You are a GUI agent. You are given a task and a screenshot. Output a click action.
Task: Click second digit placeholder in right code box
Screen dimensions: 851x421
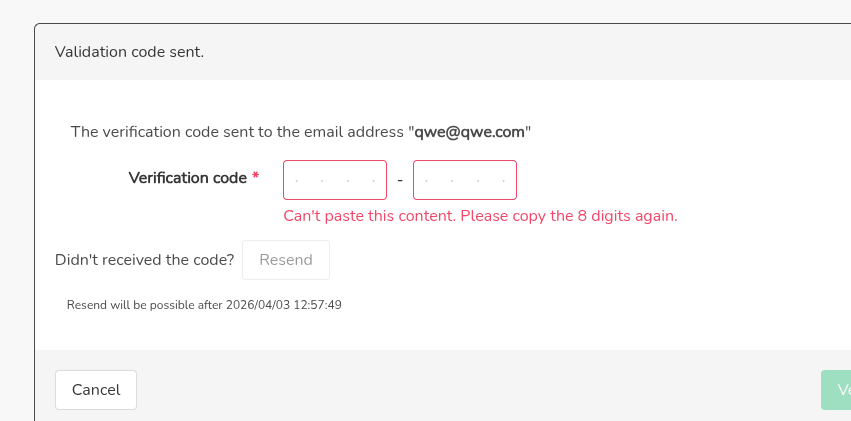point(452,181)
